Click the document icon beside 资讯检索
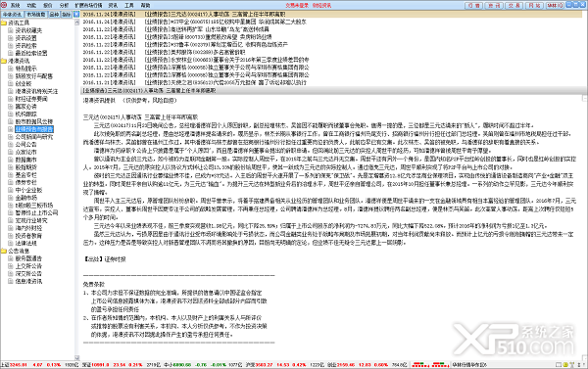Screen dimensions: 588x369 [x=11, y=46]
